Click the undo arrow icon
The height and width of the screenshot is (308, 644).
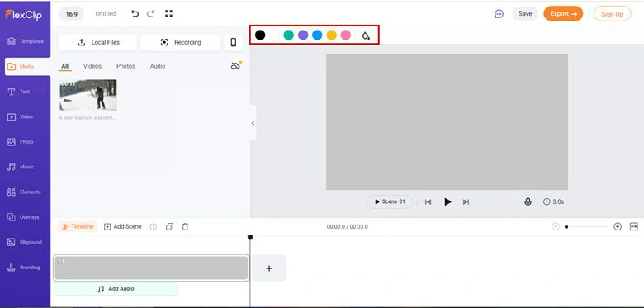[x=135, y=13]
